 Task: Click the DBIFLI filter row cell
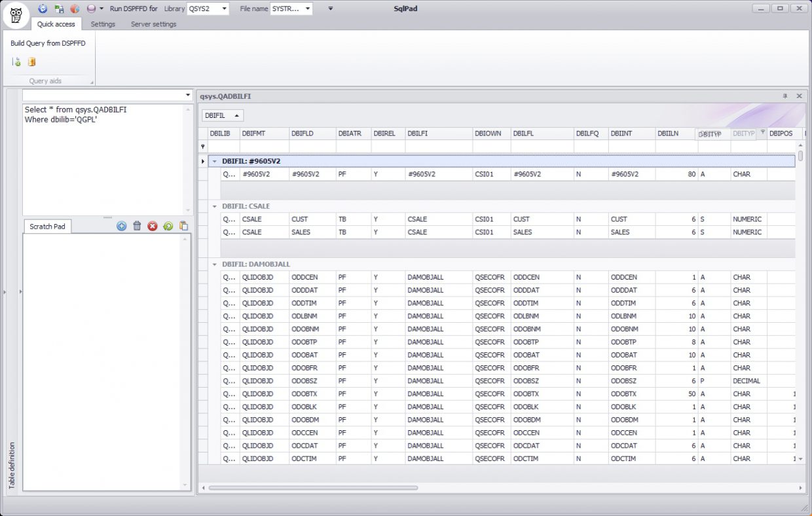coord(439,147)
